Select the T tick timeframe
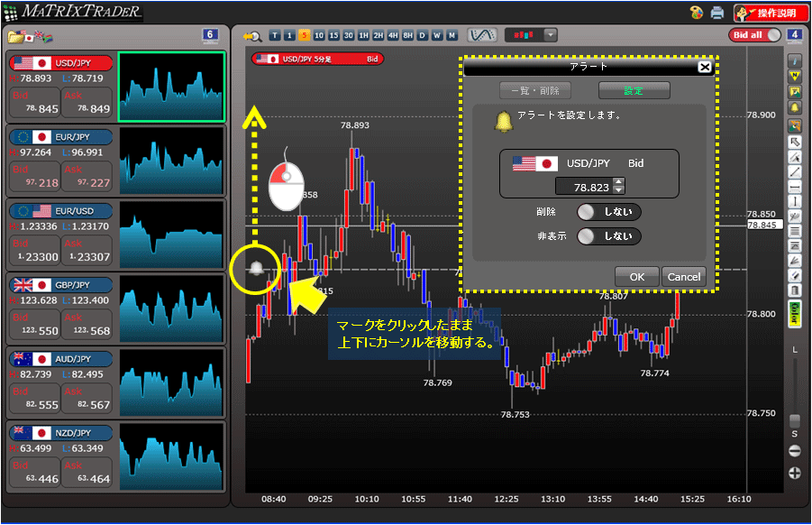Image resolution: width=812 pixels, height=525 pixels. click(x=275, y=35)
